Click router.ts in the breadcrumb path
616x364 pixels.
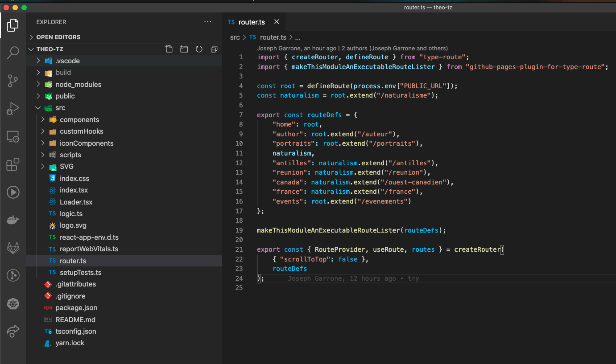pos(273,37)
